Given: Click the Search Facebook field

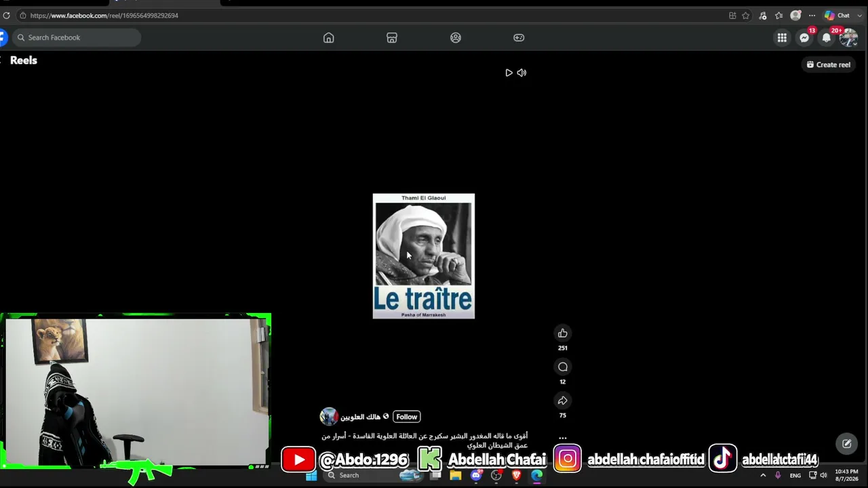Looking at the screenshot, I should 77,37.
